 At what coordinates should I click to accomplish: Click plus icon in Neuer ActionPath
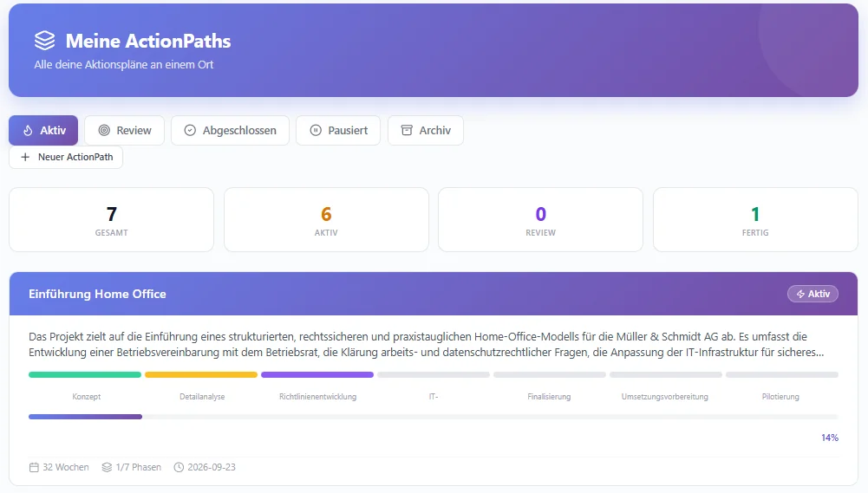(25, 158)
